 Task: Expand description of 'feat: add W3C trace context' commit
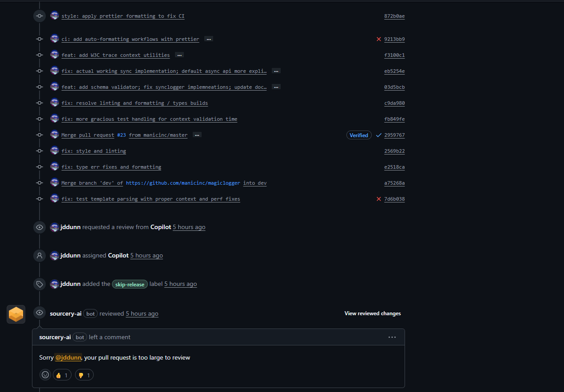(179, 55)
